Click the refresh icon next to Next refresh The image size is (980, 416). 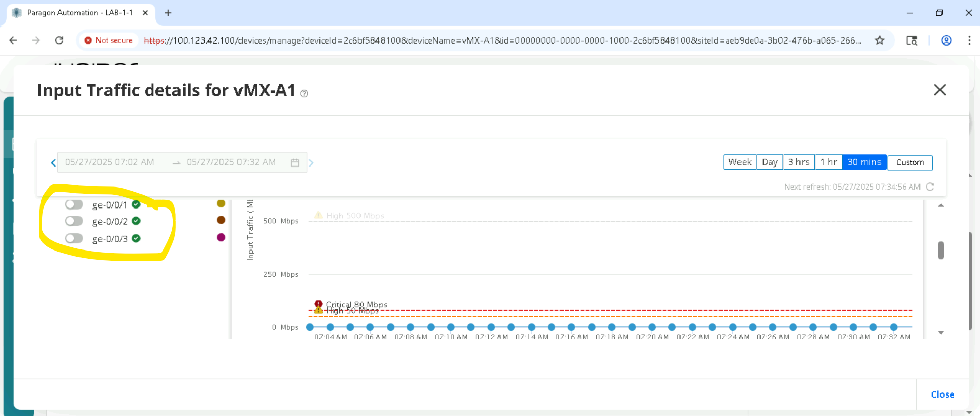pos(930,186)
